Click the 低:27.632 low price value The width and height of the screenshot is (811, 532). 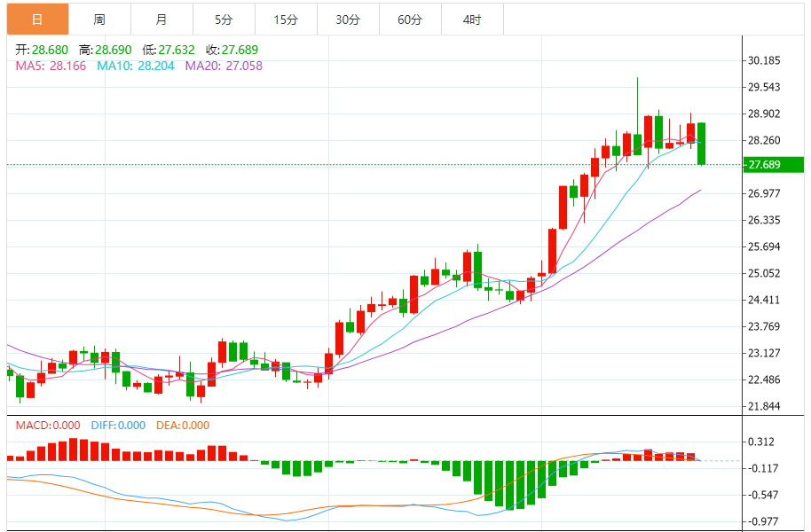[x=168, y=50]
